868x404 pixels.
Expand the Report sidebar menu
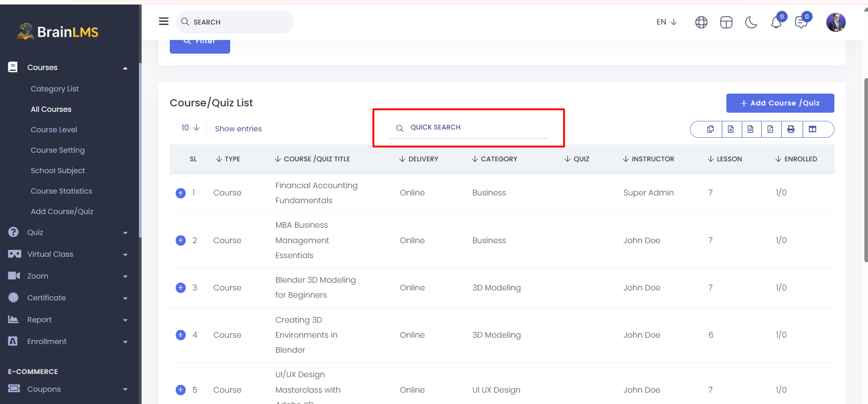68,319
